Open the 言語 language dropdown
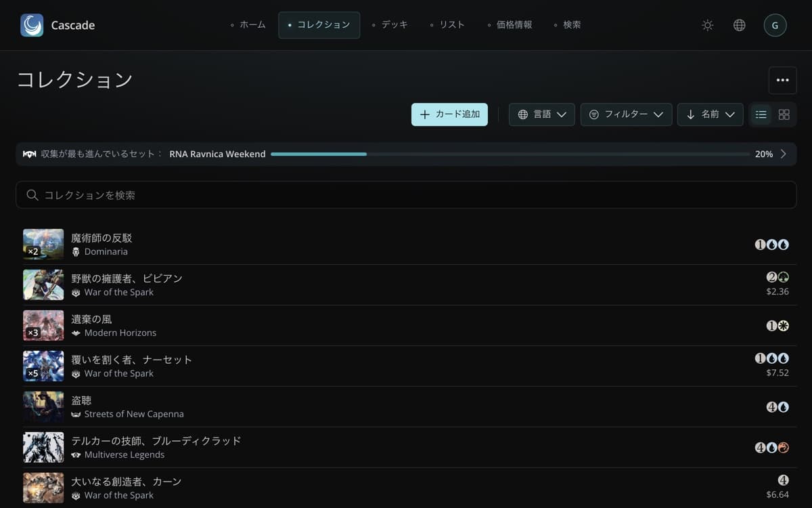 pyautogui.click(x=542, y=114)
